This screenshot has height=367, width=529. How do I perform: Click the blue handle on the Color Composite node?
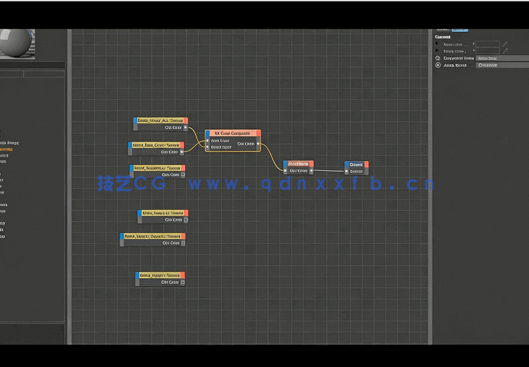[x=207, y=134]
